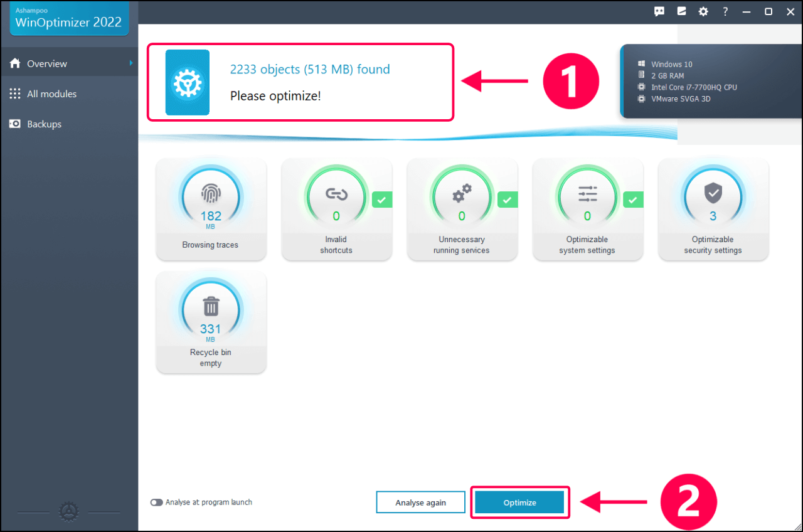Open settings gear in title bar
The width and height of the screenshot is (803, 532).
click(x=704, y=11)
